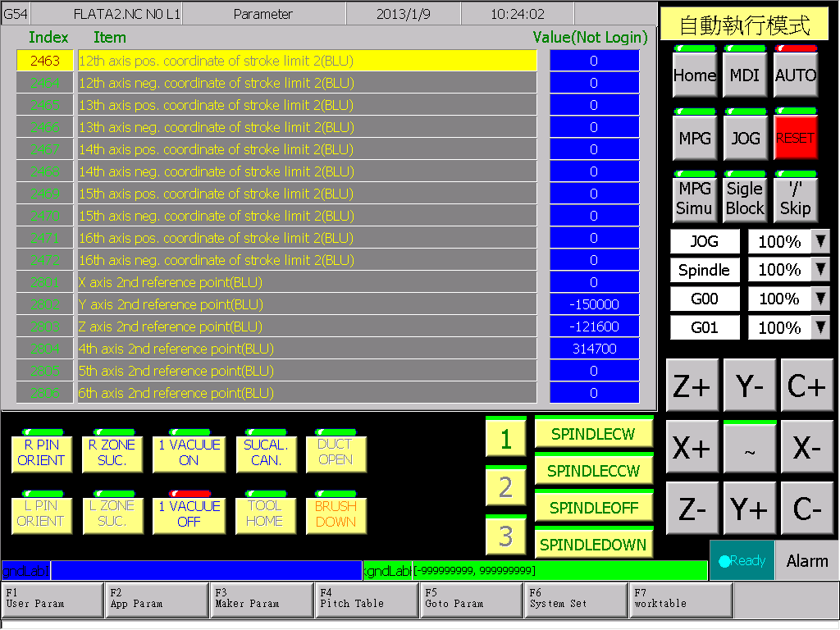Screen dimensions: 840x630
Task: Start SPINDLECW rotation
Action: (594, 433)
